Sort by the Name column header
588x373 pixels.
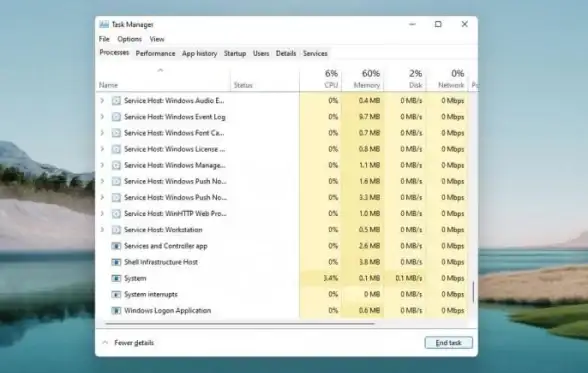[108, 85]
